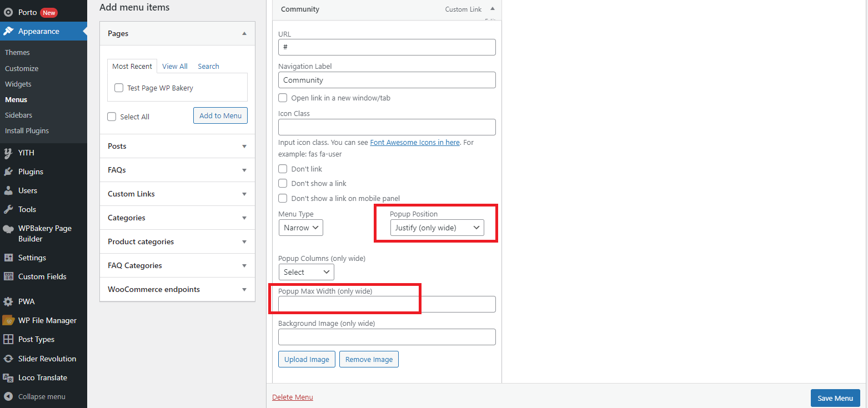Click the PWA gear icon
Image resolution: width=868 pixels, height=408 pixels.
pos(8,301)
